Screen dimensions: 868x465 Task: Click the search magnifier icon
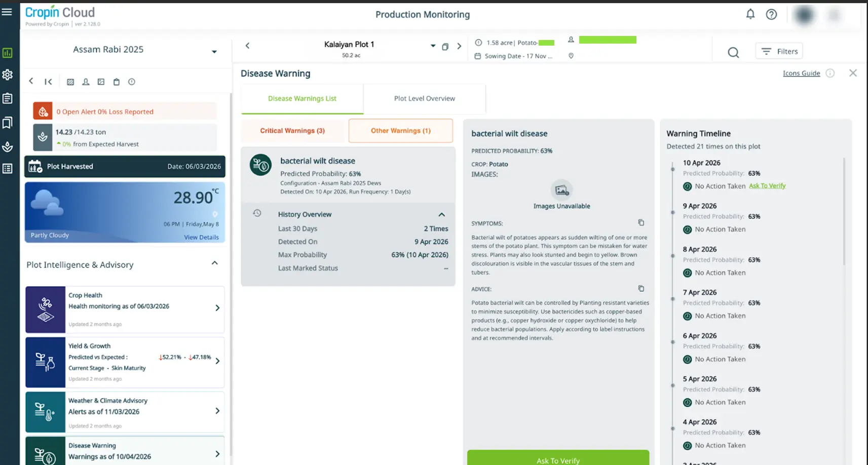click(x=733, y=52)
